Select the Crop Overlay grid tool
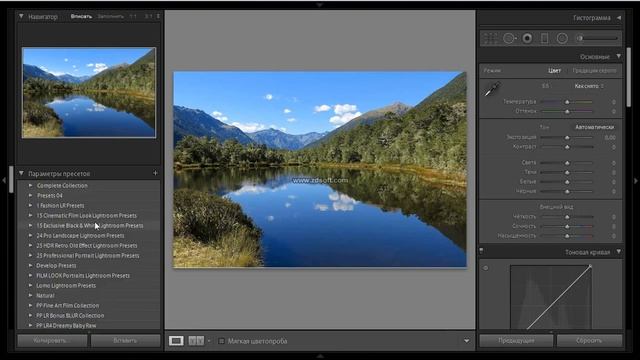640x360 pixels. click(490, 38)
